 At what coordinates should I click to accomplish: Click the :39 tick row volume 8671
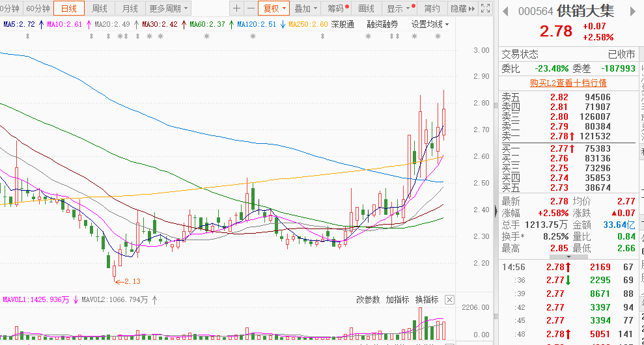600,294
